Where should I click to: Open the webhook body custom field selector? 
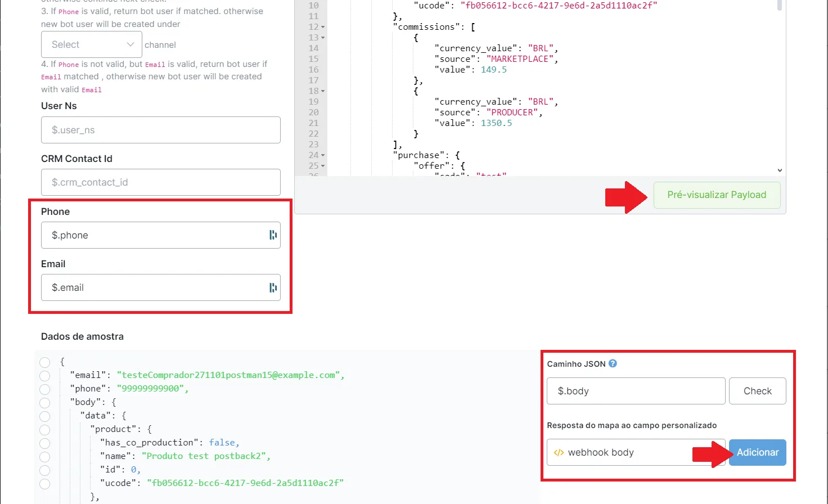coord(636,452)
